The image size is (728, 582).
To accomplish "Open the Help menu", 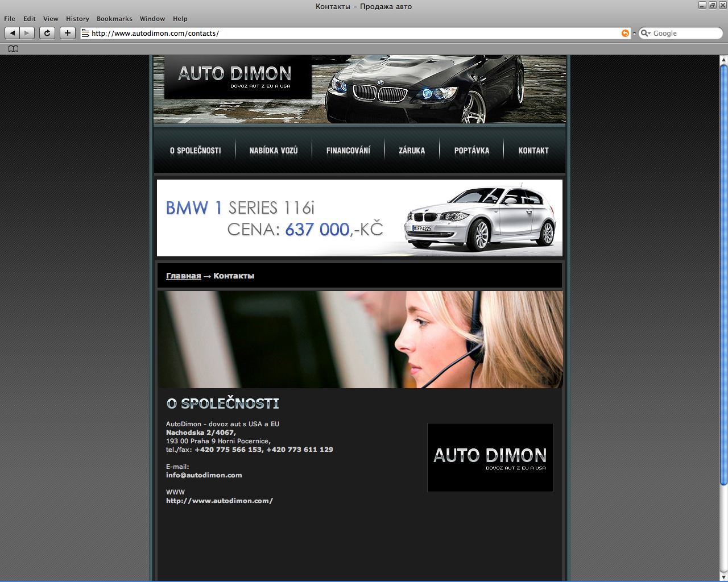I will (x=180, y=19).
